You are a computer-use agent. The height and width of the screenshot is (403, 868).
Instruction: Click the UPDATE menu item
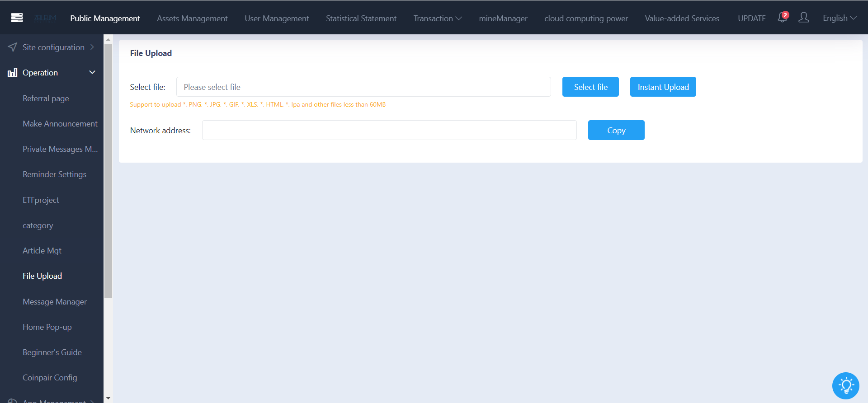pyautogui.click(x=752, y=19)
